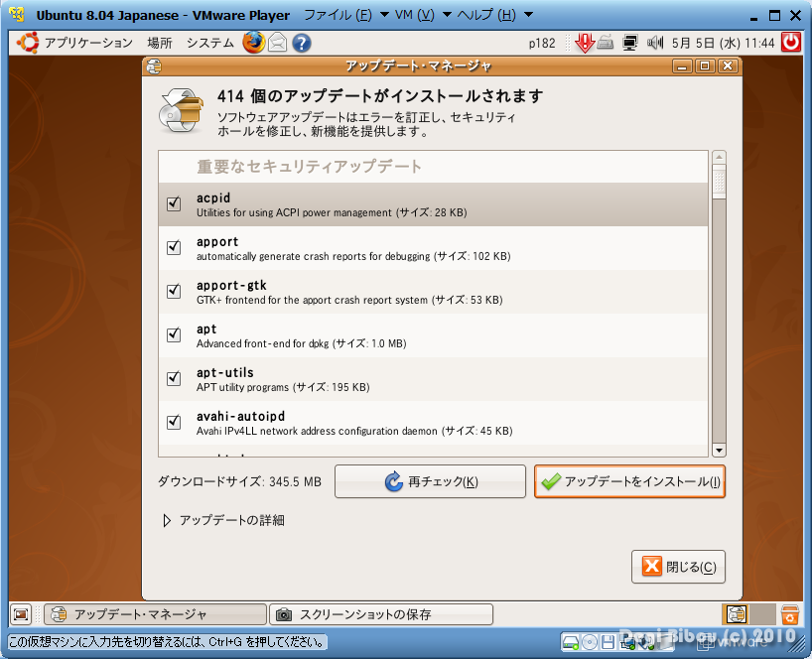
Task: Open Firefox from the top panel
Action: (254, 43)
